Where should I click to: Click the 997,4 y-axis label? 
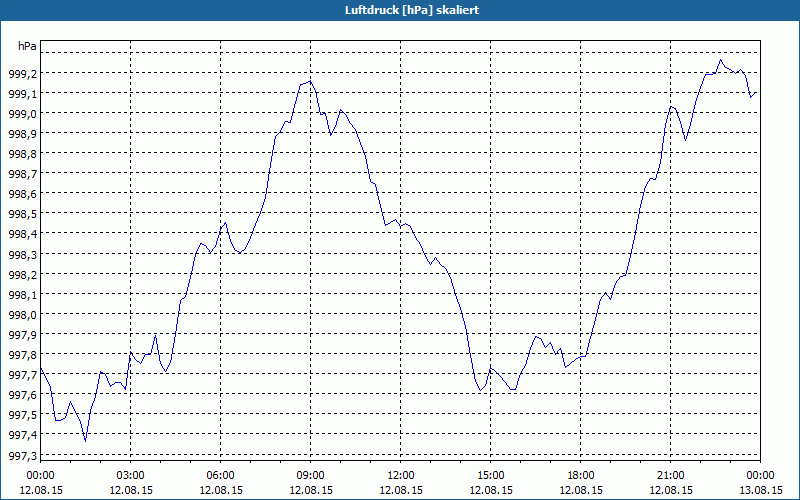click(22, 435)
